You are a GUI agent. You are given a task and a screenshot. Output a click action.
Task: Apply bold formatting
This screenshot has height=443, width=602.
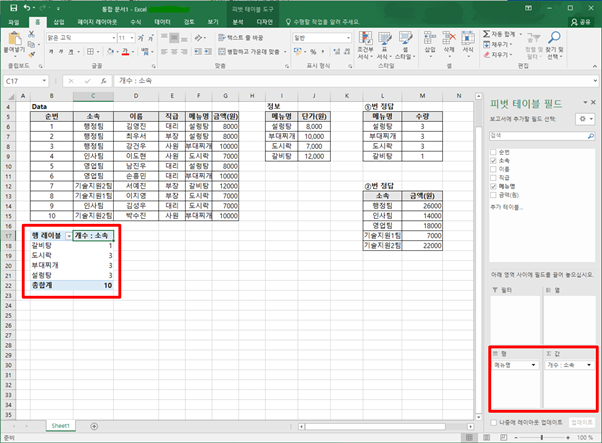[x=51, y=51]
